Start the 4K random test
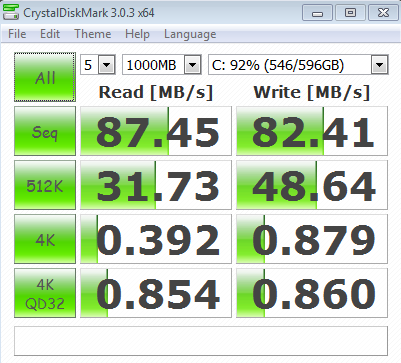Screen dimensions: 401x363 [45, 239]
